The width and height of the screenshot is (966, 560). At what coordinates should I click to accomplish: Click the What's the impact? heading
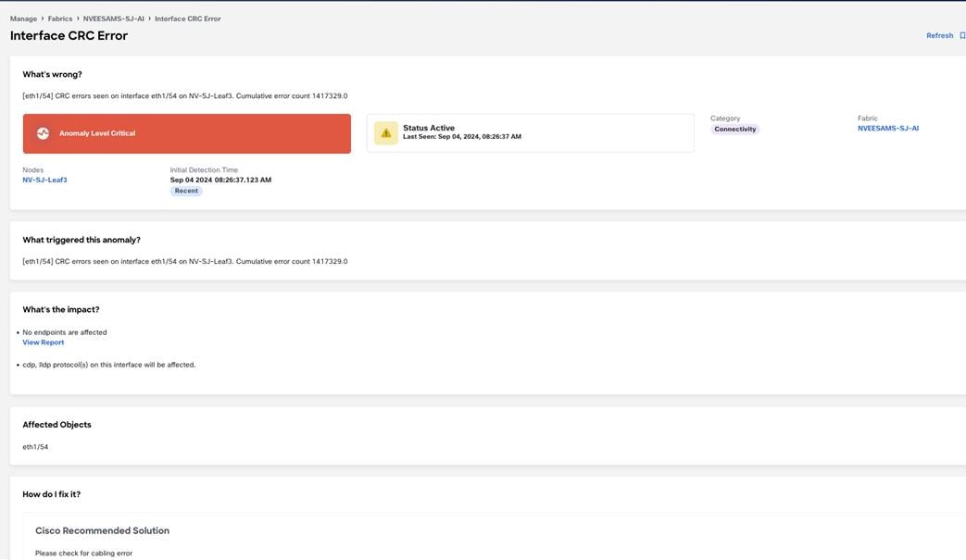tap(61, 309)
